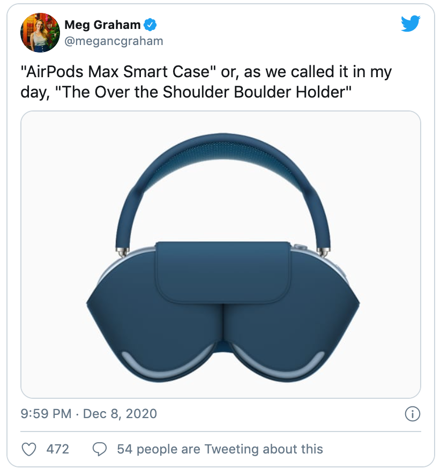Click the headphone headband in the photo
Image resolution: width=448 pixels, height=476 pixels.
tap(223, 164)
